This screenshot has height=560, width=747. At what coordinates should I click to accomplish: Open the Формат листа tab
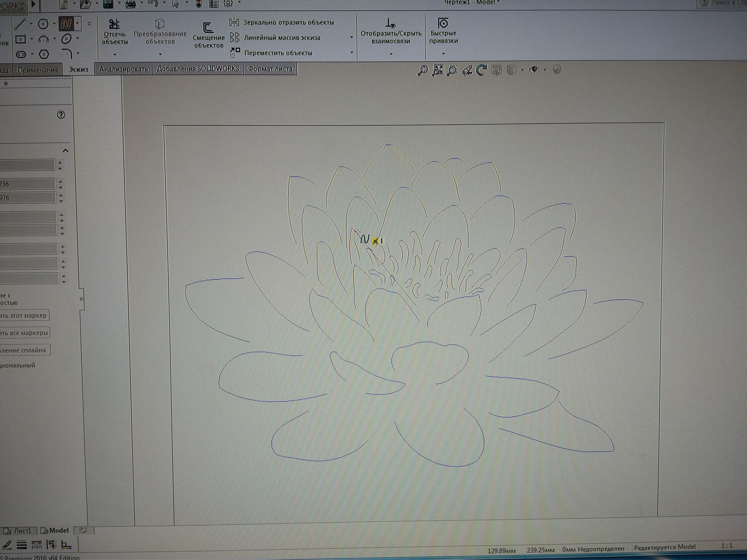pos(270,69)
